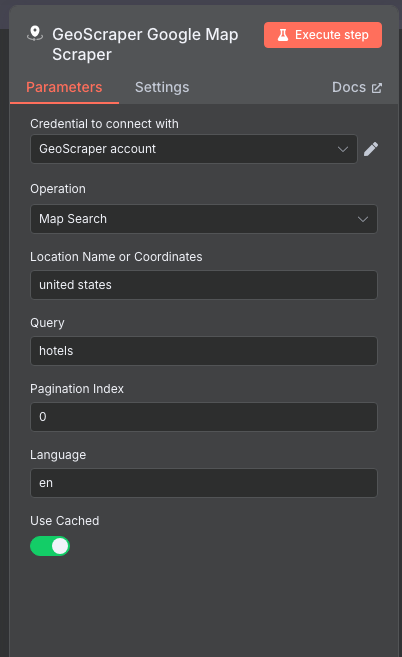The image size is (402, 657).
Task: Toggle the Use Cached switch off
Action: click(50, 546)
